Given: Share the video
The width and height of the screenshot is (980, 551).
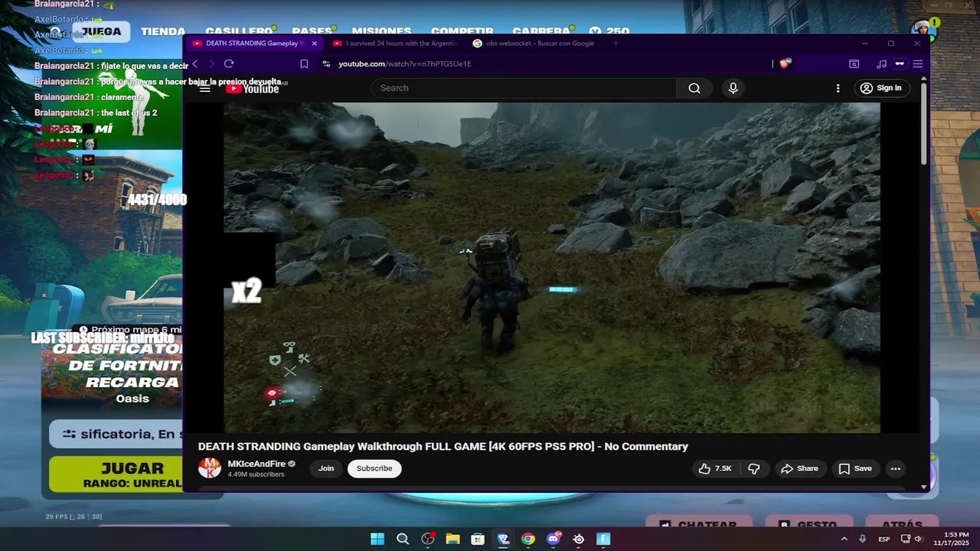Looking at the screenshot, I should coord(799,468).
